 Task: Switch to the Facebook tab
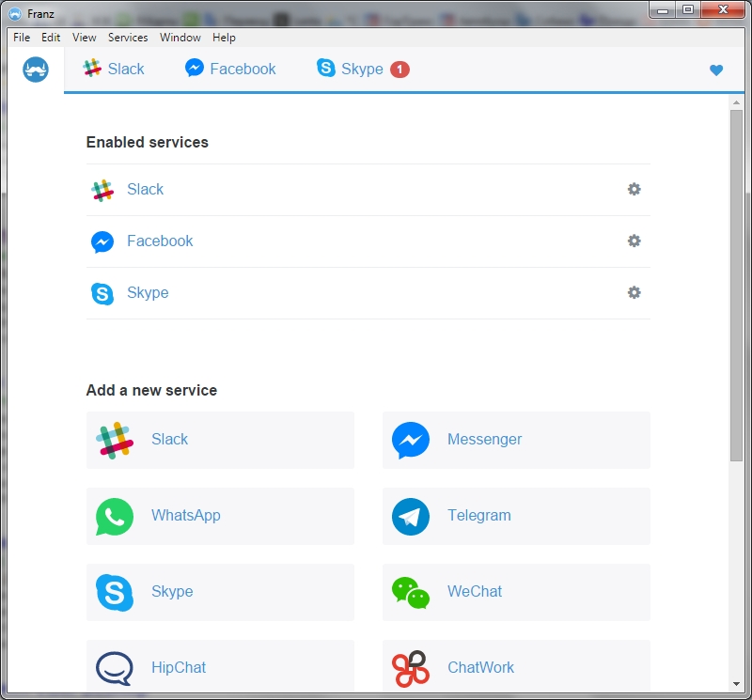(x=230, y=69)
